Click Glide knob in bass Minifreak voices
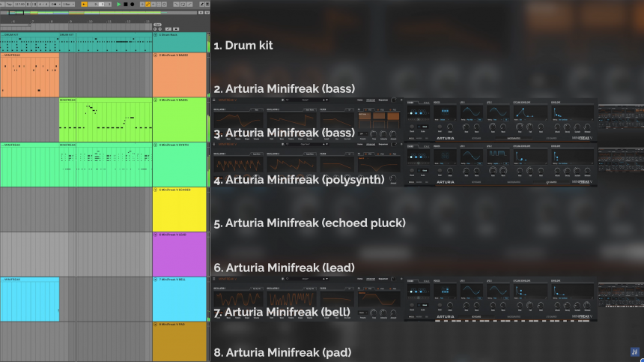644x362 pixels. click(450, 127)
